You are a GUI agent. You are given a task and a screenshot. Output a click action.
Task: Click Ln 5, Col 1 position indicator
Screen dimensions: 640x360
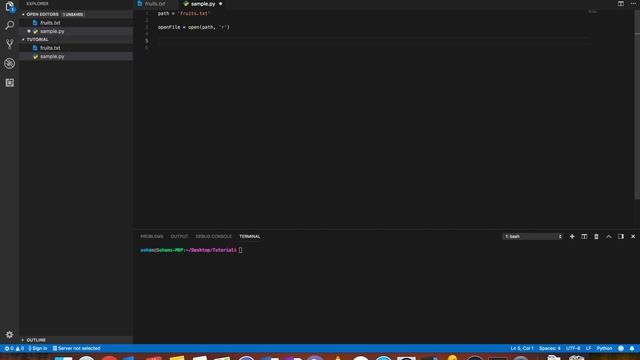pos(522,348)
